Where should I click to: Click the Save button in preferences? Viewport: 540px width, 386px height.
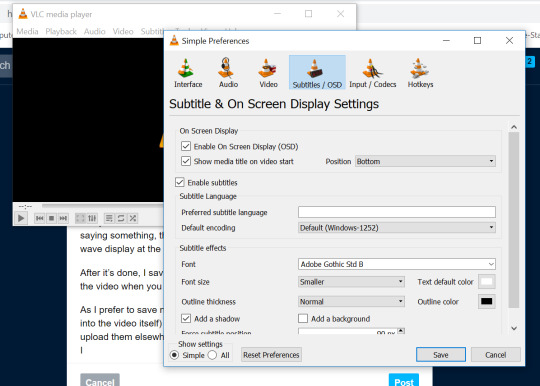click(441, 355)
